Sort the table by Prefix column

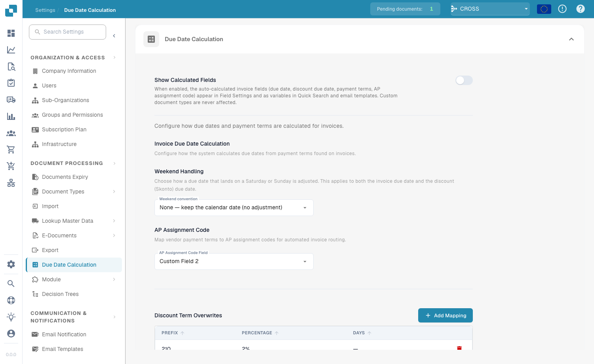coord(173,333)
